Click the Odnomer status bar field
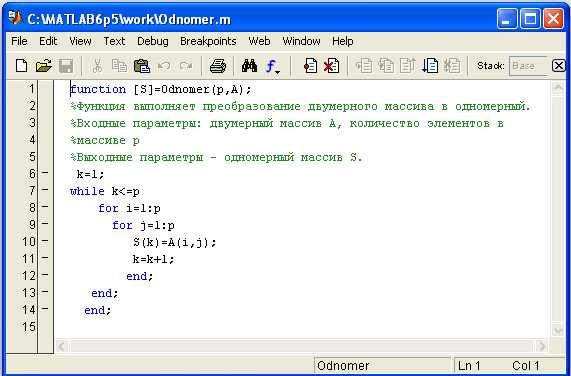Viewport: 571px width, 376px height. [x=382, y=365]
